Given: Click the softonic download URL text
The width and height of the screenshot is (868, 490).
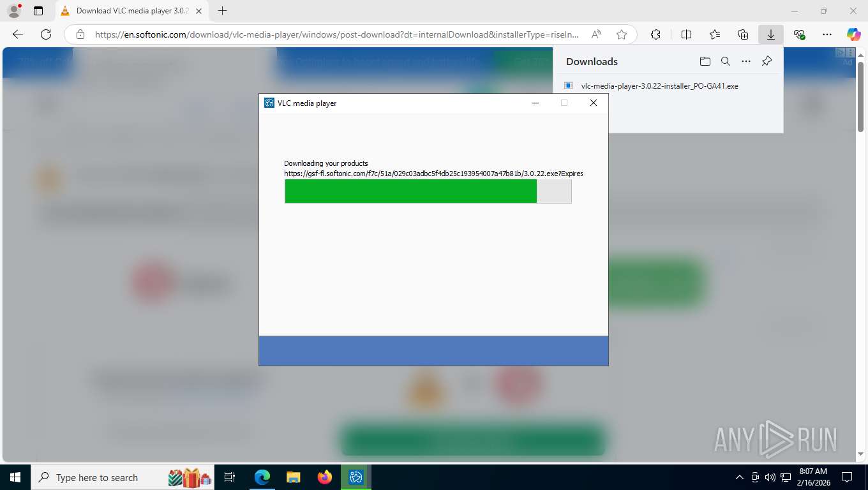Looking at the screenshot, I should (433, 174).
